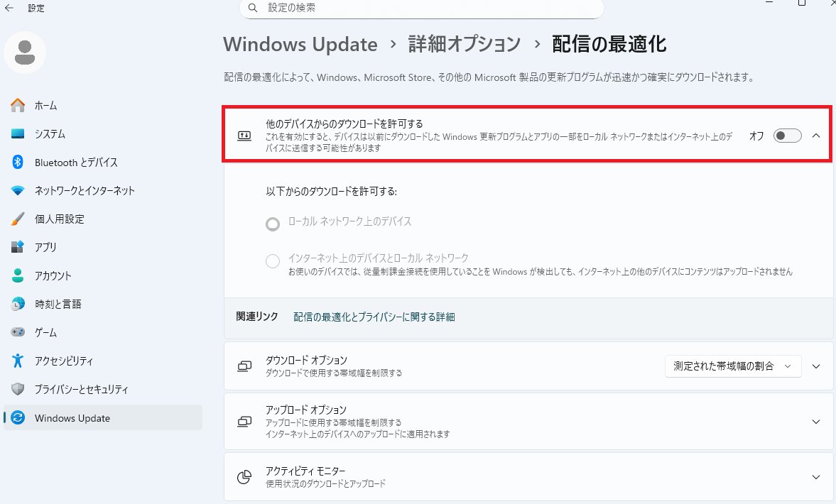Expand the ダウンロード オプション section chevron
The height and width of the screenshot is (504, 836).
click(x=815, y=366)
